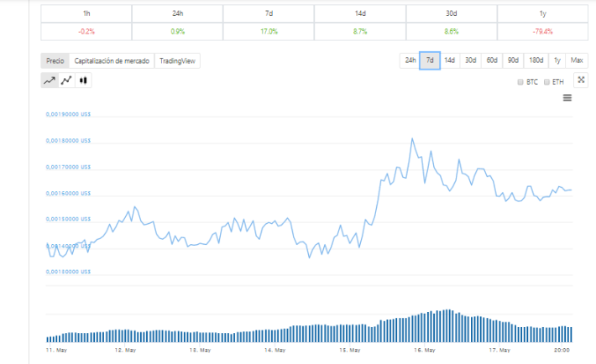The width and height of the screenshot is (596, 364).
Task: Click the 1h column header
Action: [x=86, y=13]
